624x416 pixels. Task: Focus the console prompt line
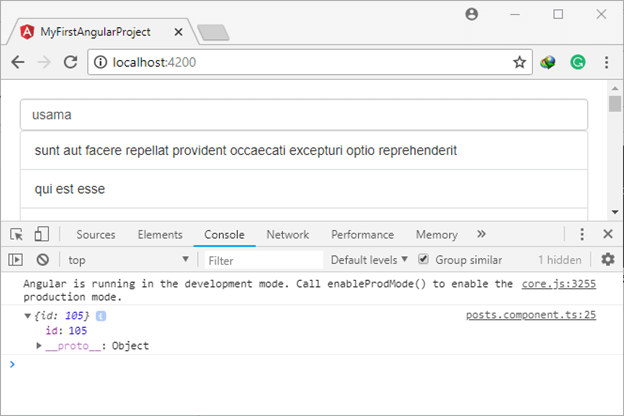[x=312, y=364]
